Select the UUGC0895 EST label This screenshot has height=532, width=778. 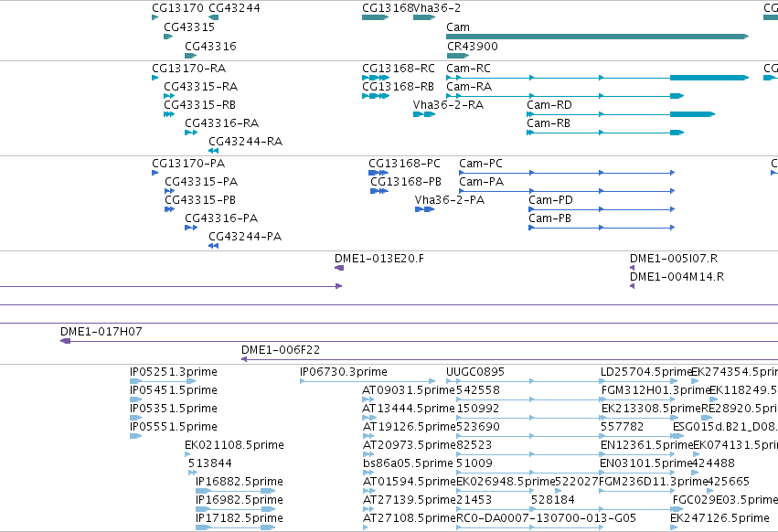coord(475,372)
